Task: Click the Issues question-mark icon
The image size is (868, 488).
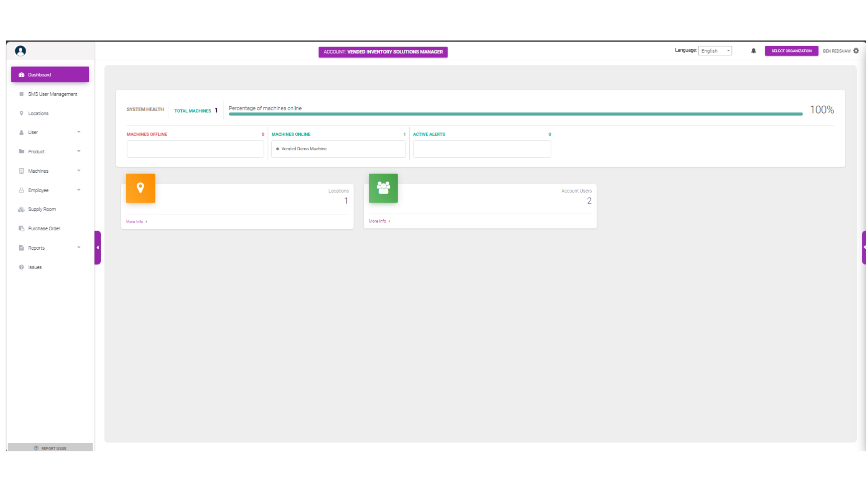Action: point(21,267)
